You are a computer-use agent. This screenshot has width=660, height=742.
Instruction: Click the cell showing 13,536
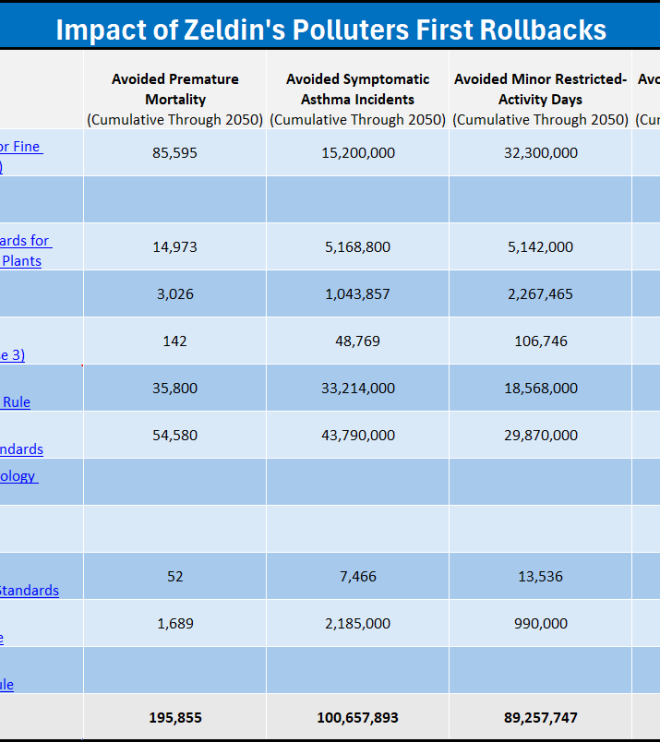(x=540, y=576)
